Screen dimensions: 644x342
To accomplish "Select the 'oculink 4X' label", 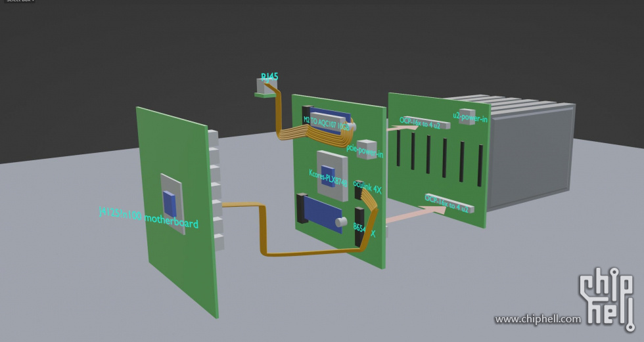I will tap(367, 187).
